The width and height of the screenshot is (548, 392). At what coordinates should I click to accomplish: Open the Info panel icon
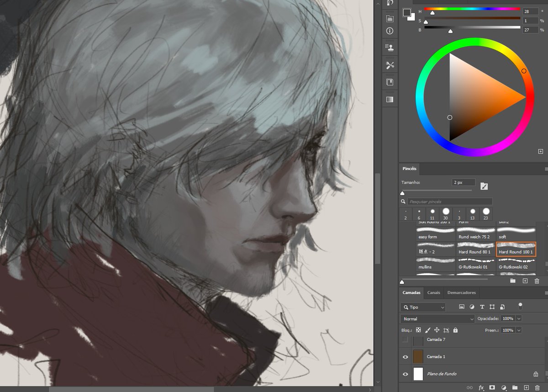pyautogui.click(x=390, y=31)
